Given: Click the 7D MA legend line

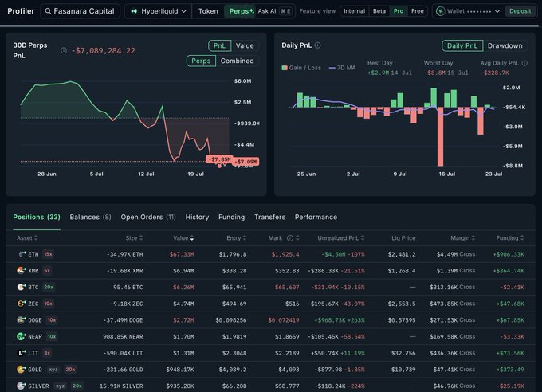Looking at the screenshot, I should tap(332, 68).
